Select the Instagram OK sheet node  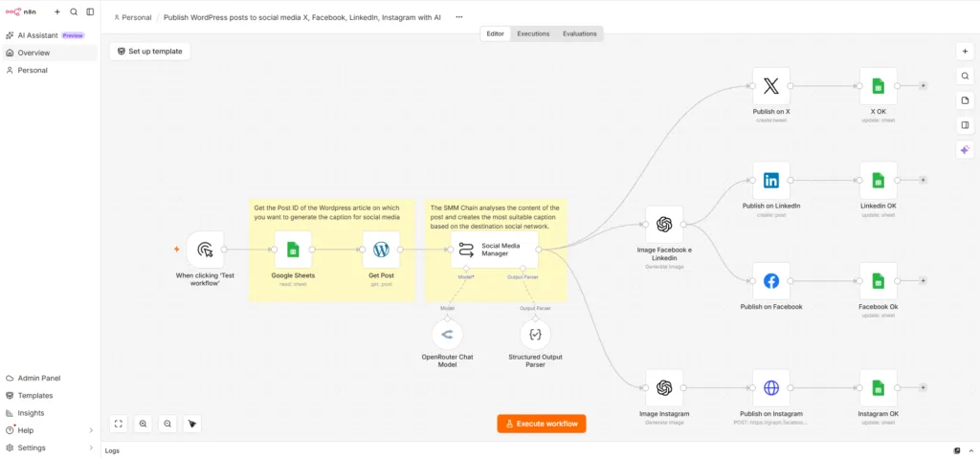tap(879, 388)
